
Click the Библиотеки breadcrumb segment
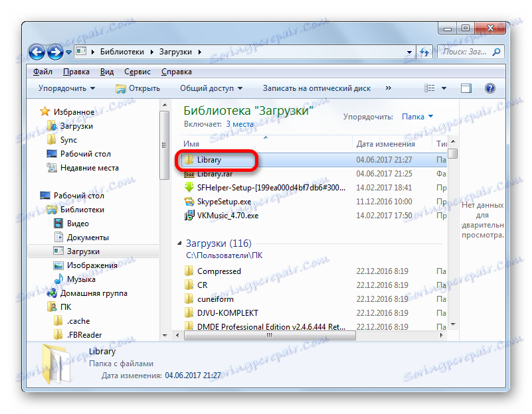(x=122, y=52)
